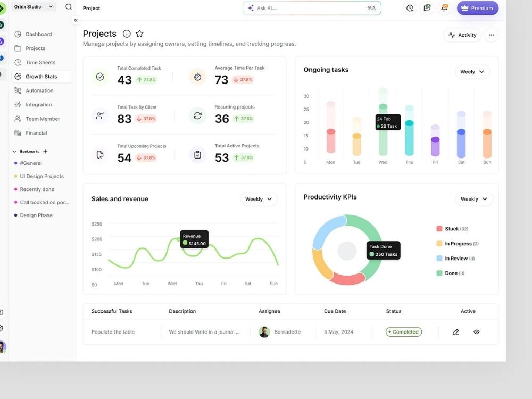Screen dimensions: 532x399
Task: Click the 5 May, 2024 due date
Action: (338, 332)
